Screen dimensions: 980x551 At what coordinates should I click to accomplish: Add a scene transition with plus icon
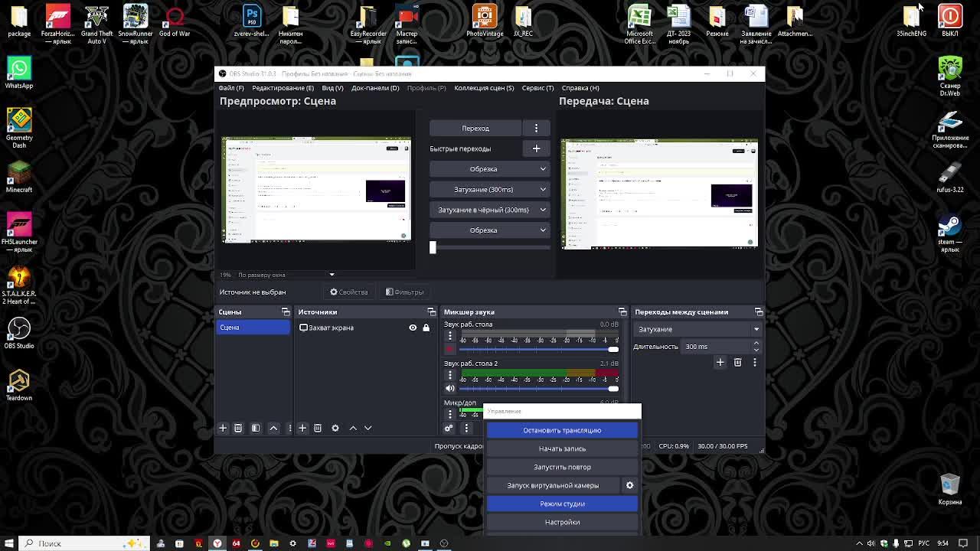720,362
